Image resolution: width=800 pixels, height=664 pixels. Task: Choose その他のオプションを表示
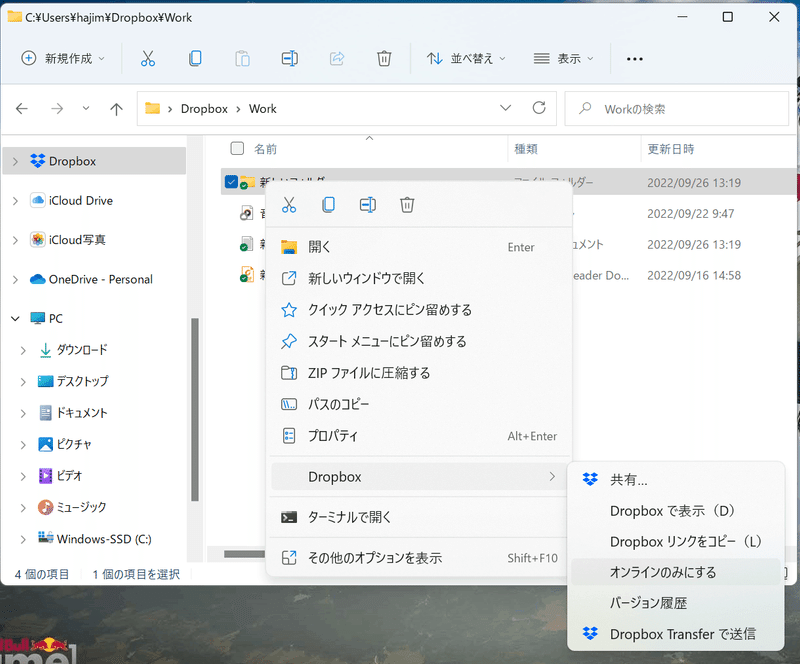click(418, 558)
